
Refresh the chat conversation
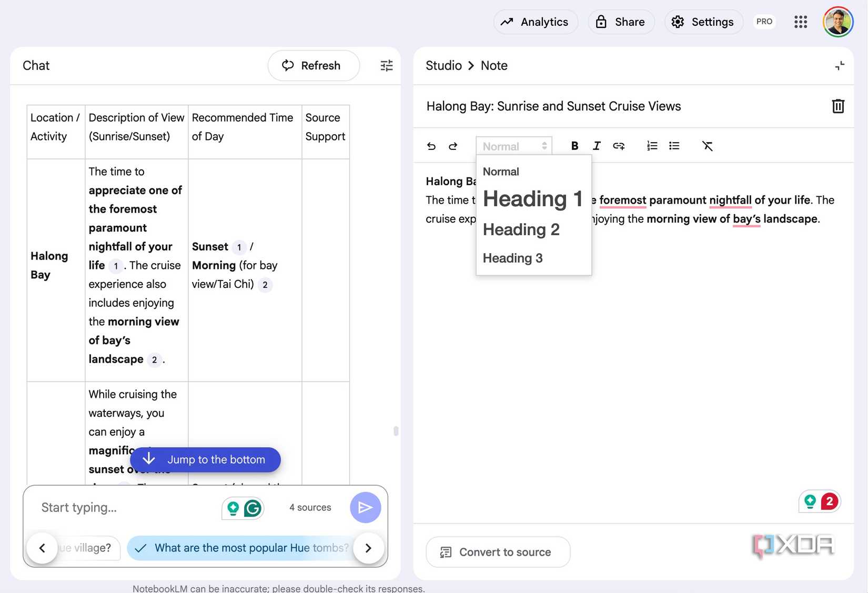tap(314, 65)
